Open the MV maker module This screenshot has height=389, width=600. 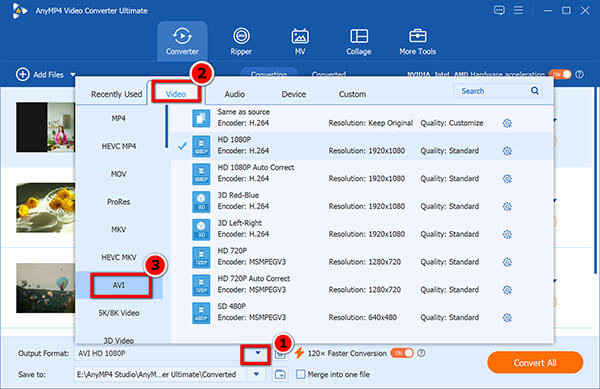point(300,41)
